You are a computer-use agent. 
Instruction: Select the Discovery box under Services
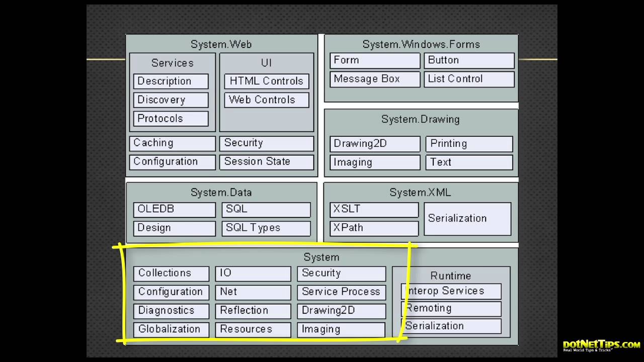171,100
